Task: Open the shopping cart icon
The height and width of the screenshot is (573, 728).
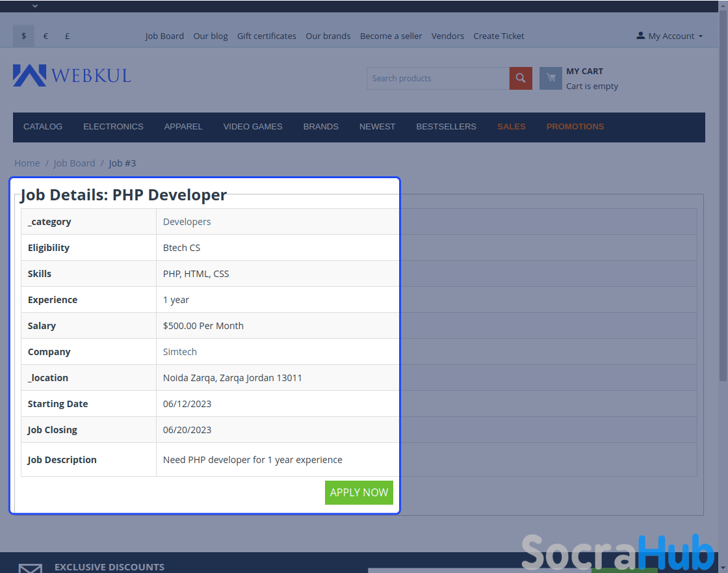Action: coord(551,78)
